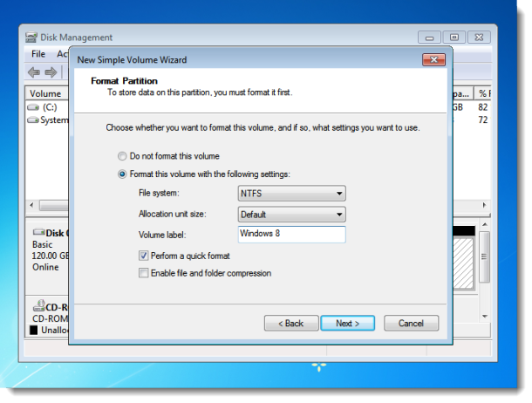Select the (C:) volume drive icon

pyautogui.click(x=33, y=108)
